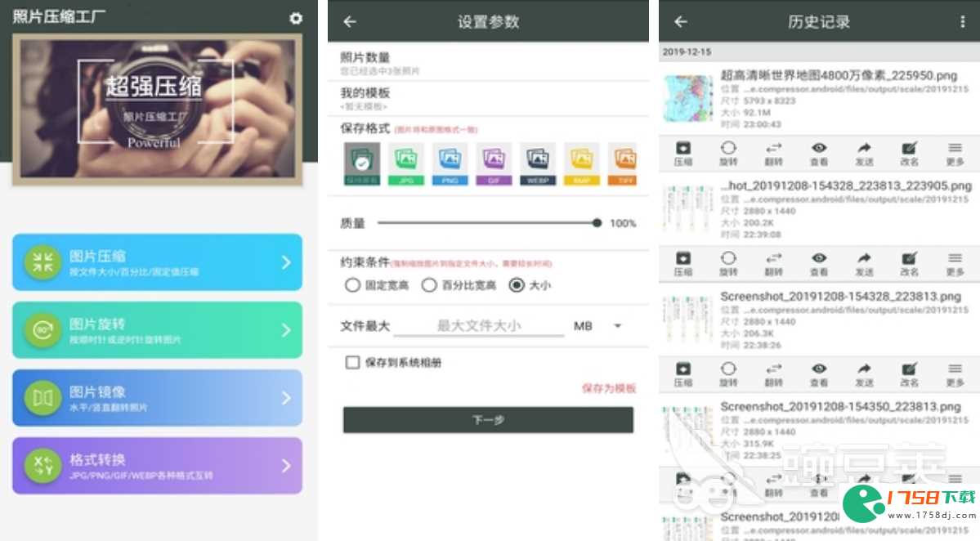The width and height of the screenshot is (980, 541).
Task: Focus the 最大文件大小 input field
Action: 479,326
